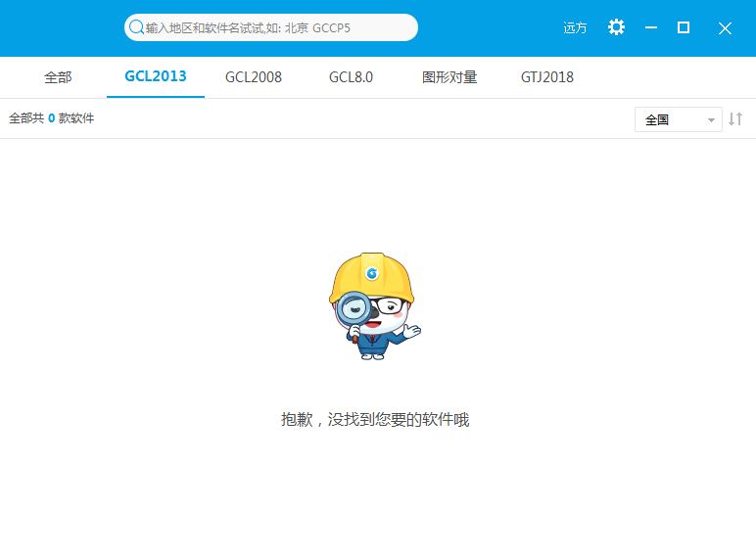This screenshot has height=557, width=756.
Task: Click the 远方 user name link
Action: [x=575, y=28]
